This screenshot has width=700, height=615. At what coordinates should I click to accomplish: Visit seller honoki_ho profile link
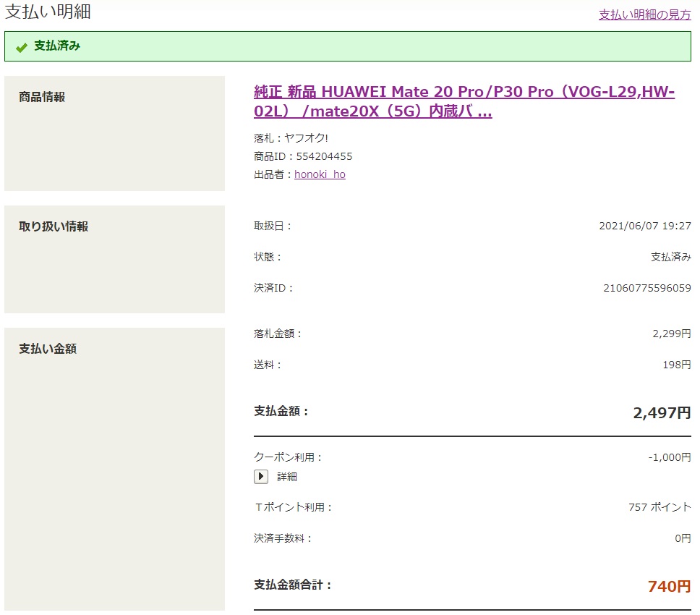coord(320,174)
